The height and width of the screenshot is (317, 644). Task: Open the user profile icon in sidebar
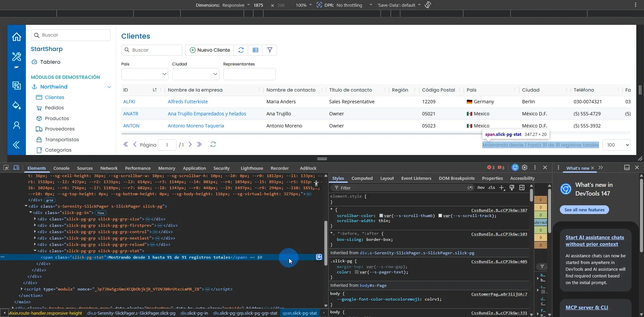(16, 125)
